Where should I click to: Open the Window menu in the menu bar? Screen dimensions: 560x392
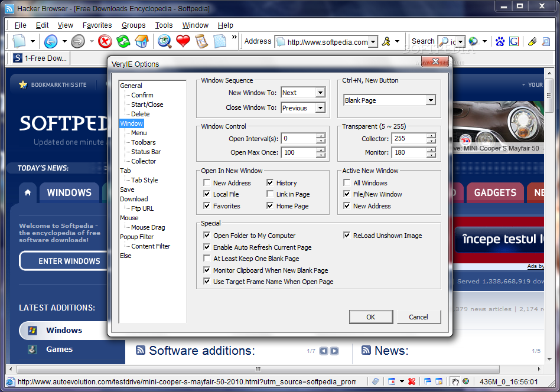196,25
